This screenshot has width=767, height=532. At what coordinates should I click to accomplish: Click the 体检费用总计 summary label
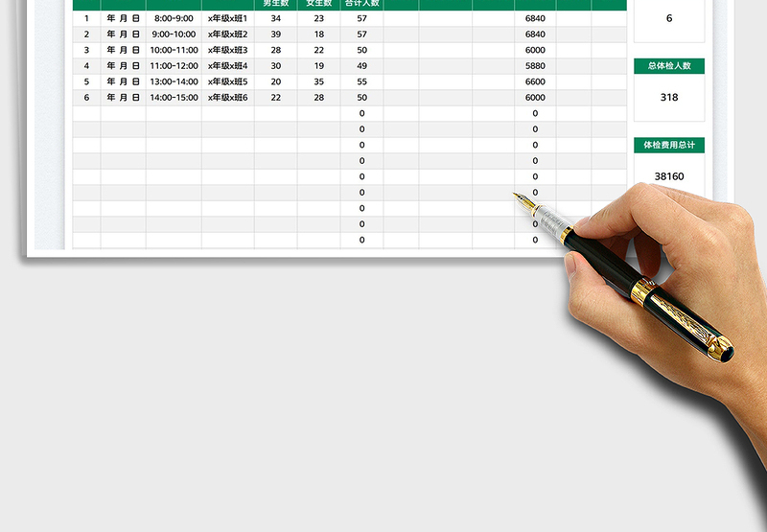669,145
